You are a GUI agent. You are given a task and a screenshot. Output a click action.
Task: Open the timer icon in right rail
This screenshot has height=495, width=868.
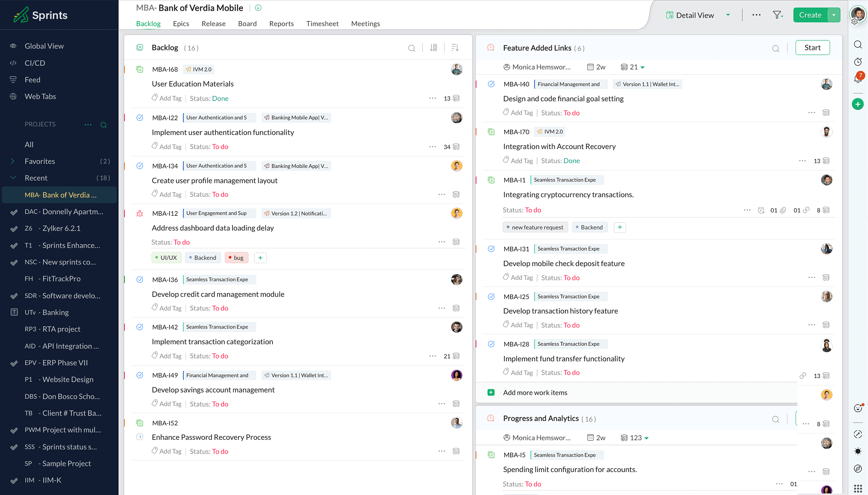(858, 62)
